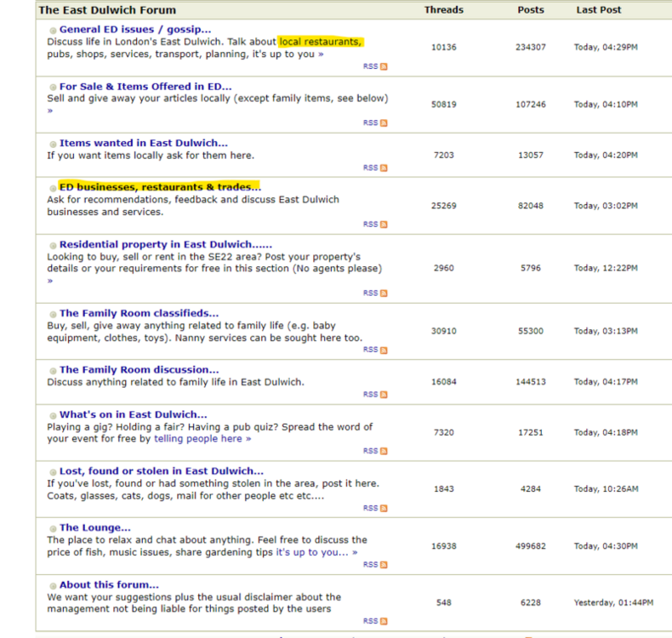Viewport: 672px width, 638px height.
Task: Open General ED issues / gossip forum
Action: click(135, 30)
